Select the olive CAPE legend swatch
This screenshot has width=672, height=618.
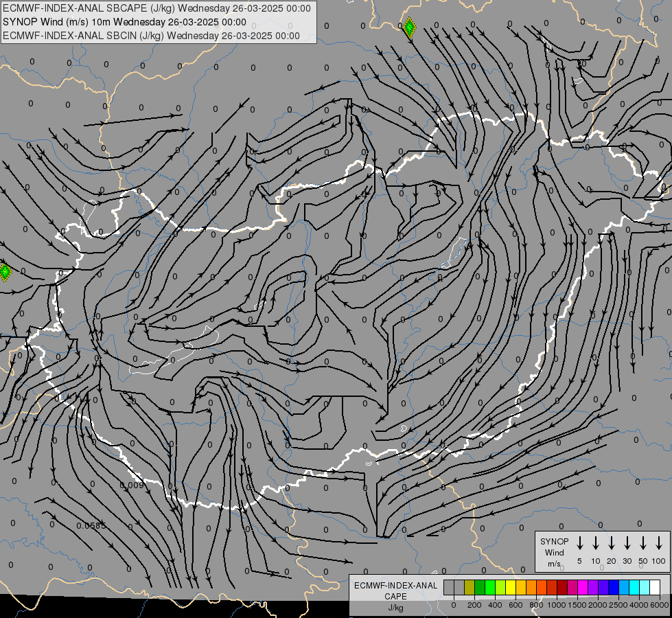(x=470, y=587)
